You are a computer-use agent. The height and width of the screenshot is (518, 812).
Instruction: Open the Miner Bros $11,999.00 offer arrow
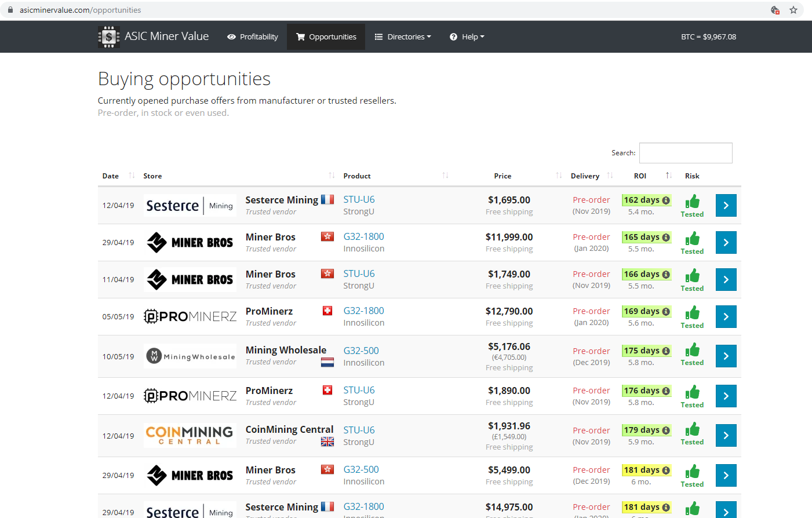(726, 242)
